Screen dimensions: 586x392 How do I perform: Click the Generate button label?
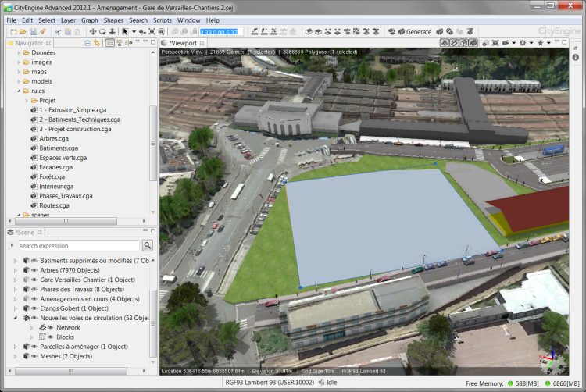coord(419,32)
